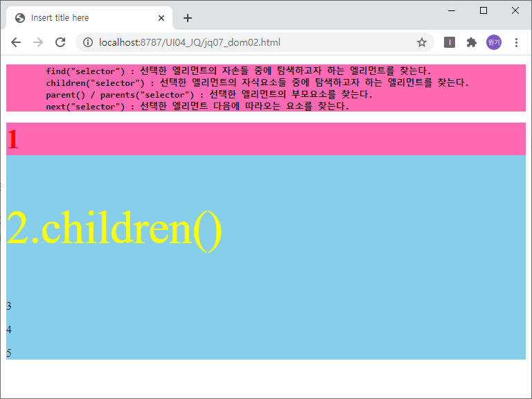
Task: Open the Extensions puzzle piece menu
Action: click(471, 42)
